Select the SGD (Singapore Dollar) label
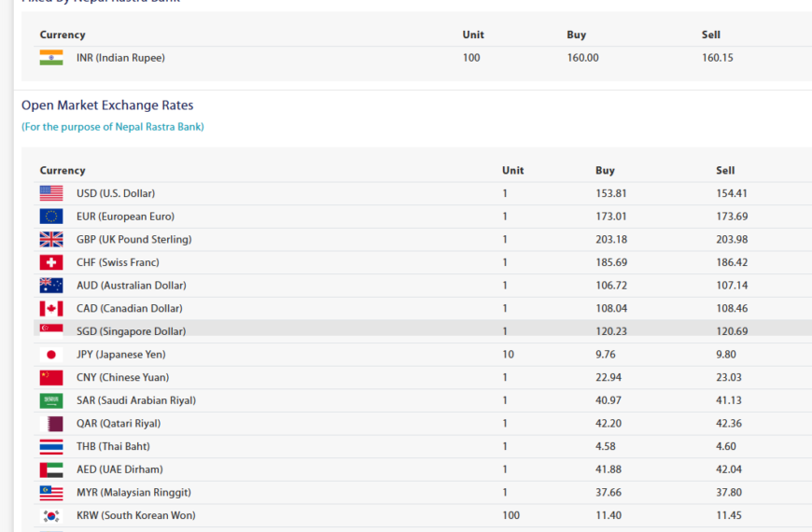The image size is (812, 532). (x=131, y=331)
